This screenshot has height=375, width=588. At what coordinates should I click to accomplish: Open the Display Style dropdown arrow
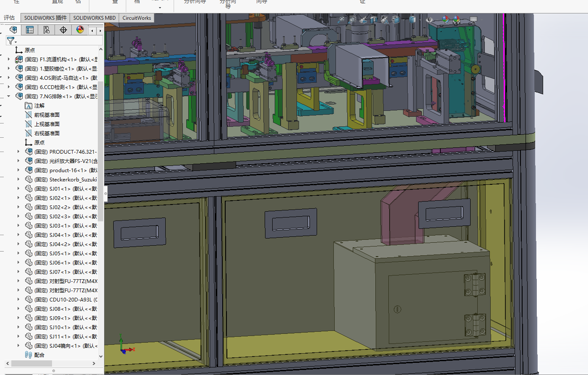[420, 20]
